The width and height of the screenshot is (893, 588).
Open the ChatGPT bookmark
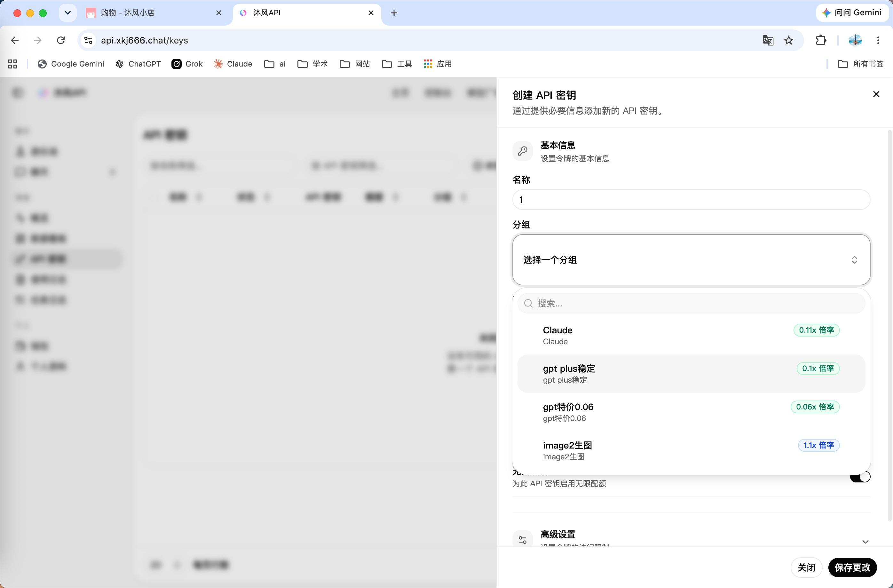(x=138, y=64)
